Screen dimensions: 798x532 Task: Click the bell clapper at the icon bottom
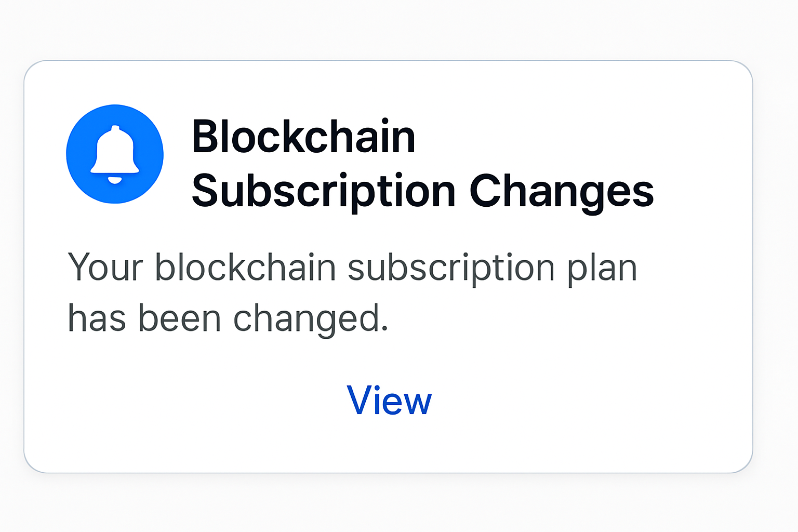click(115, 179)
